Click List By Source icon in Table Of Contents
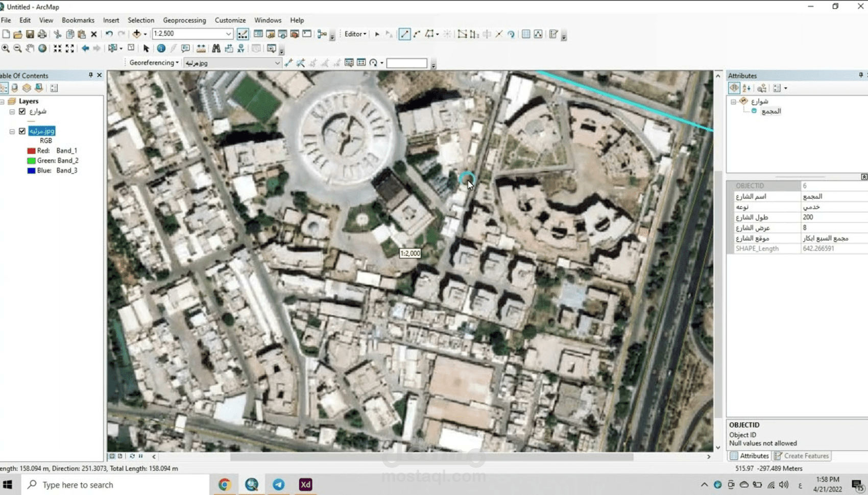The image size is (868, 495). 15,88
